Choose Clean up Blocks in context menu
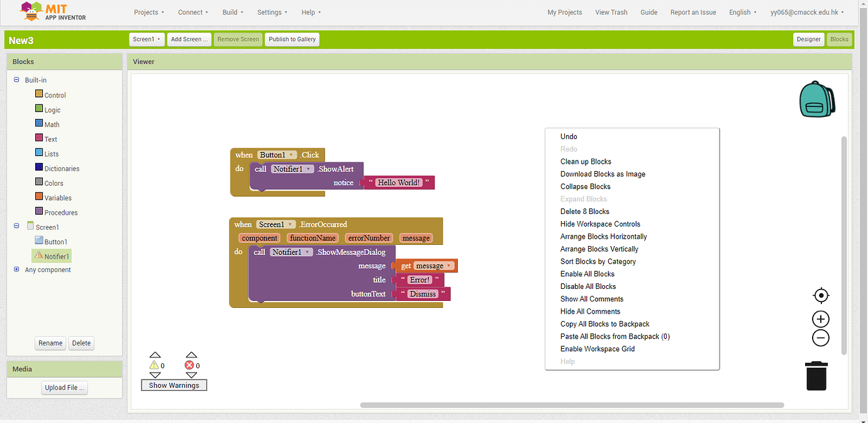The height and width of the screenshot is (423, 868). [x=586, y=161]
